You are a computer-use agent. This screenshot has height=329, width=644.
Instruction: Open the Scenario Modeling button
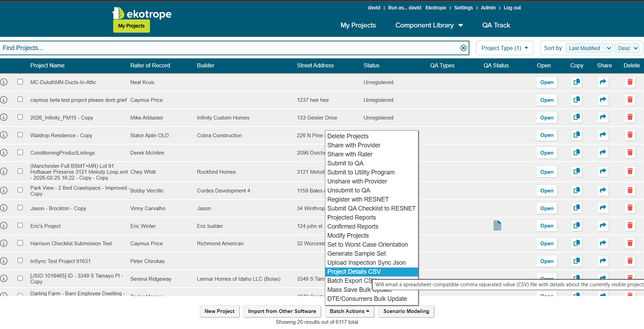(x=406, y=311)
